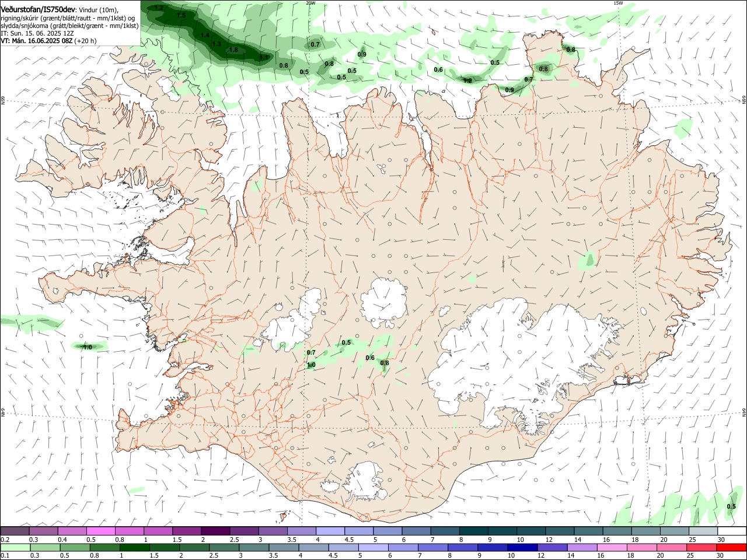Pick the rose-red swatch between 25 and 30, bottom row
Screen dimensions: 747x560
pos(701,547)
